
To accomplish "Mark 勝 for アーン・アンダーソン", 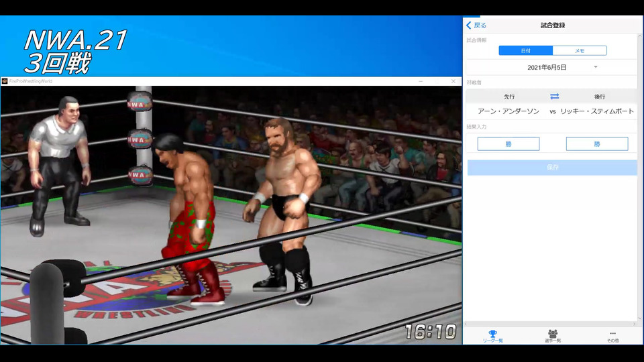I will coord(508,143).
